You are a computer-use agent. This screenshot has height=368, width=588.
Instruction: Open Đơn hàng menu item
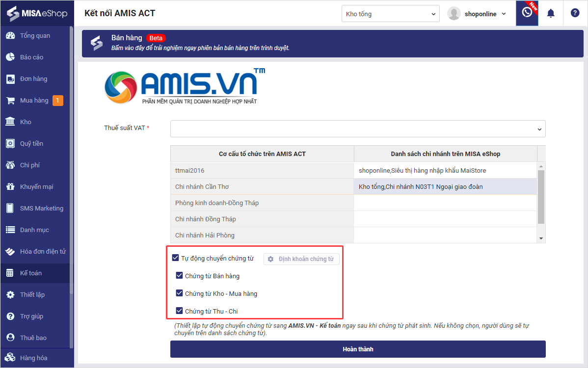point(33,79)
